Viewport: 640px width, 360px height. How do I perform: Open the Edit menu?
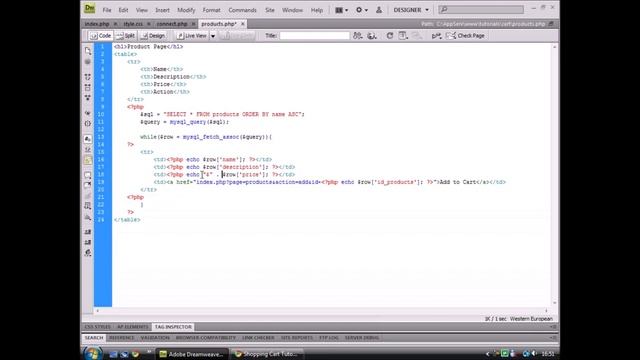pyautogui.click(x=123, y=10)
